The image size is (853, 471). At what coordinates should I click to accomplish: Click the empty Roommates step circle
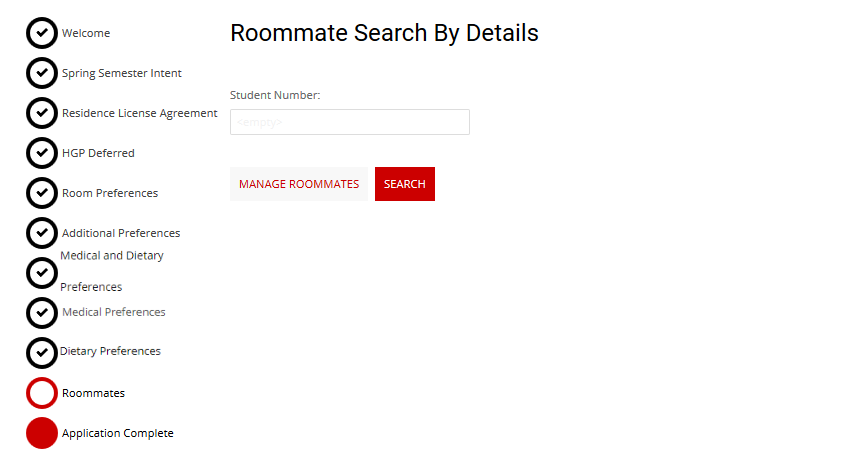(41, 393)
